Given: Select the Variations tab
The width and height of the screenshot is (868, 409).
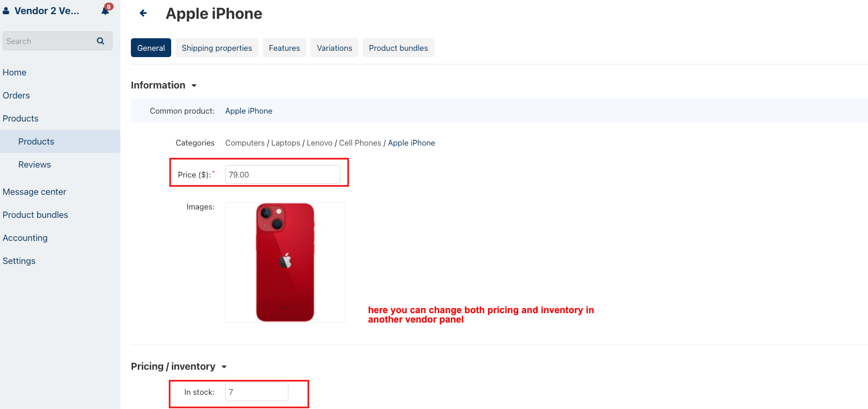Looking at the screenshot, I should (x=335, y=48).
